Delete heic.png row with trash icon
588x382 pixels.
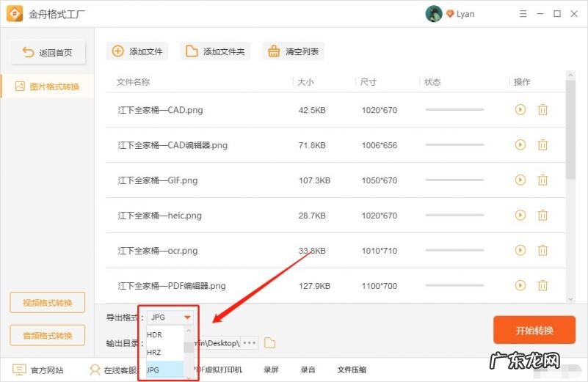click(542, 216)
